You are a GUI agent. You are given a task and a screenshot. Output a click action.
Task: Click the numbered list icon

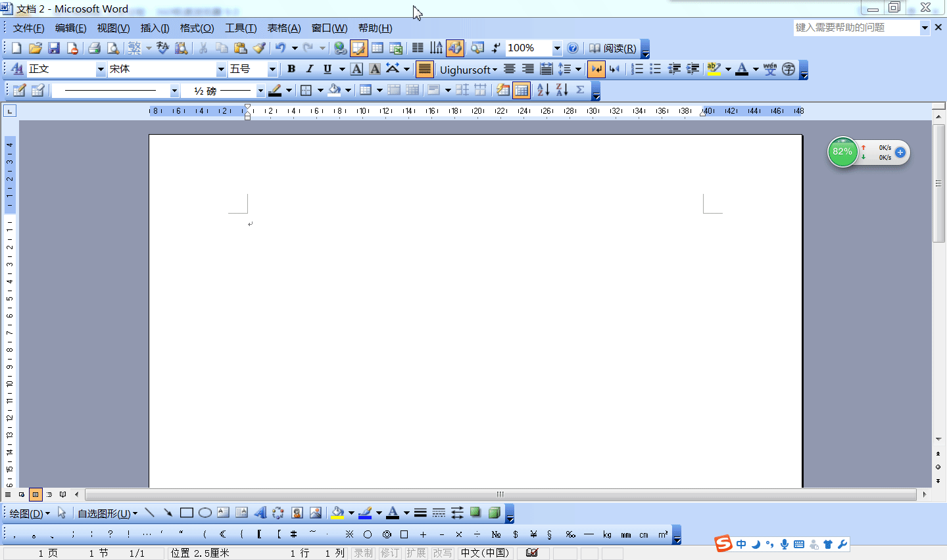click(637, 69)
